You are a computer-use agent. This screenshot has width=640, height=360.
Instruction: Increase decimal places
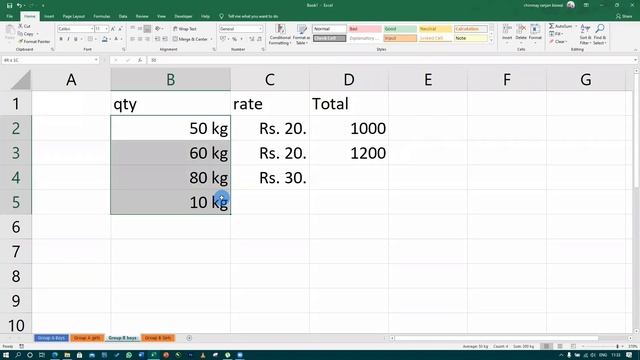(x=251, y=39)
